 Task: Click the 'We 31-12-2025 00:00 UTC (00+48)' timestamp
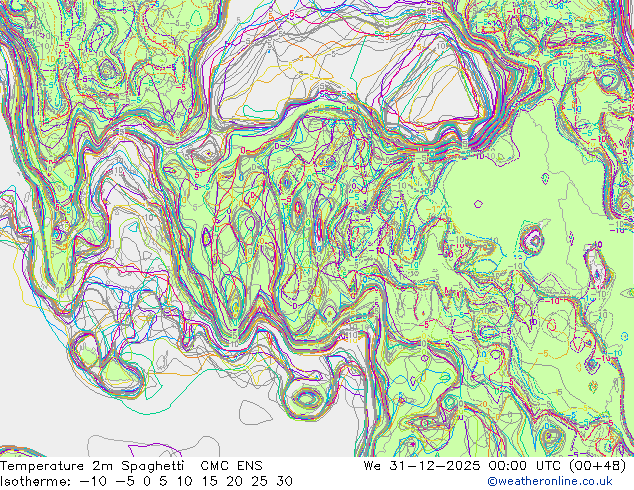[x=495, y=466]
